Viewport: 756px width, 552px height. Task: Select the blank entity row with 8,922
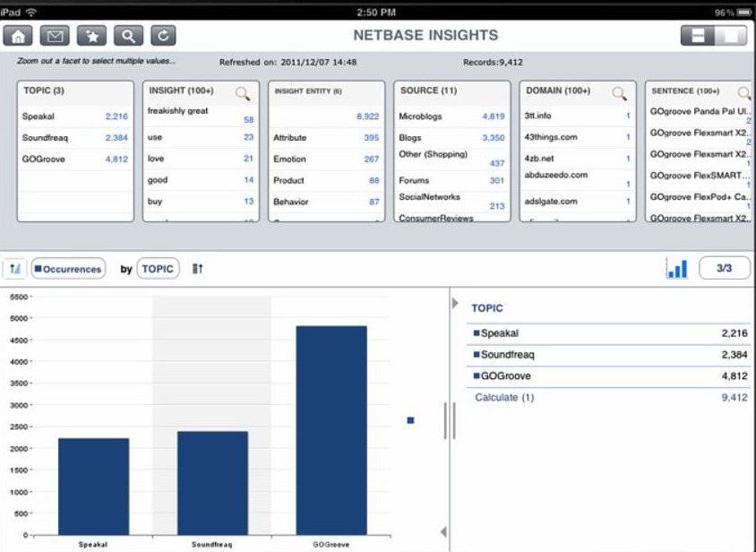point(326,116)
